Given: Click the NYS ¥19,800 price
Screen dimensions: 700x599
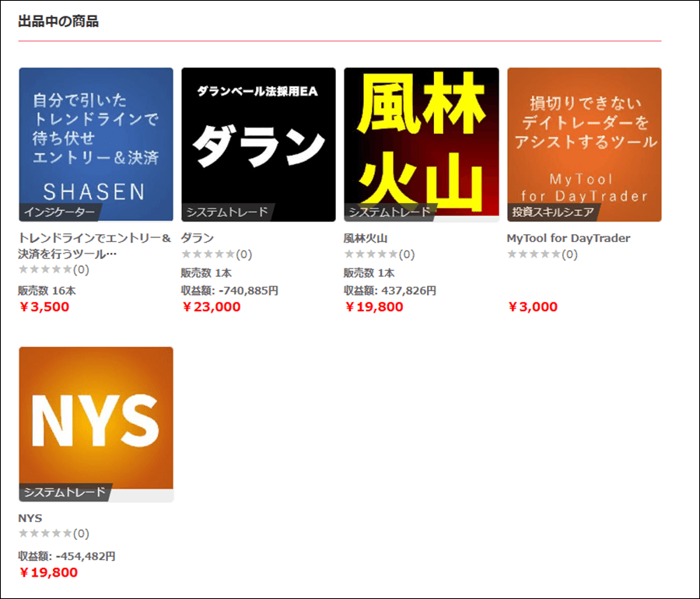Looking at the screenshot, I should coord(48,573).
